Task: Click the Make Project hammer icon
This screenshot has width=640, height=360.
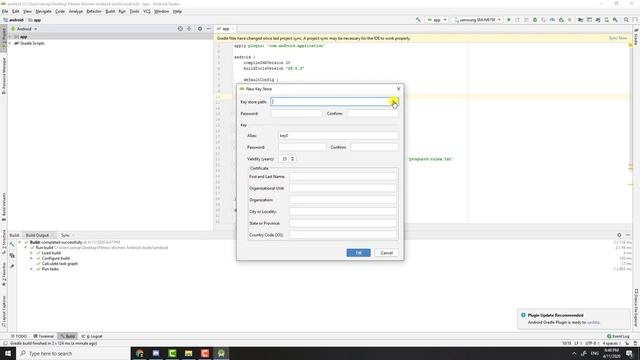Action: [x=418, y=20]
